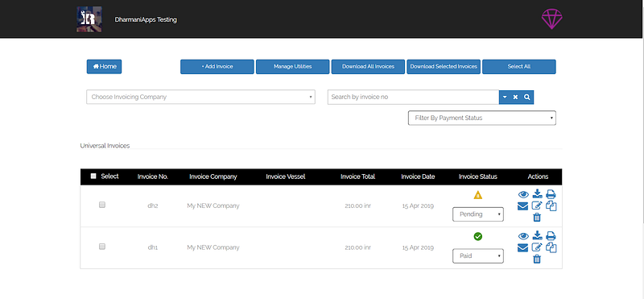Screen dimensions: 644x299
Task: Click the green paid checkmark icon
Action: click(477, 236)
